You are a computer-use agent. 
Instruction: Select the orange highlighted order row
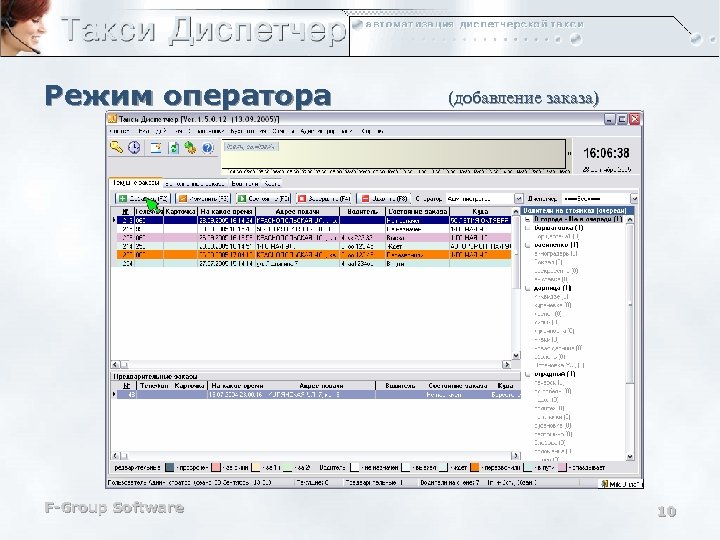click(x=314, y=254)
